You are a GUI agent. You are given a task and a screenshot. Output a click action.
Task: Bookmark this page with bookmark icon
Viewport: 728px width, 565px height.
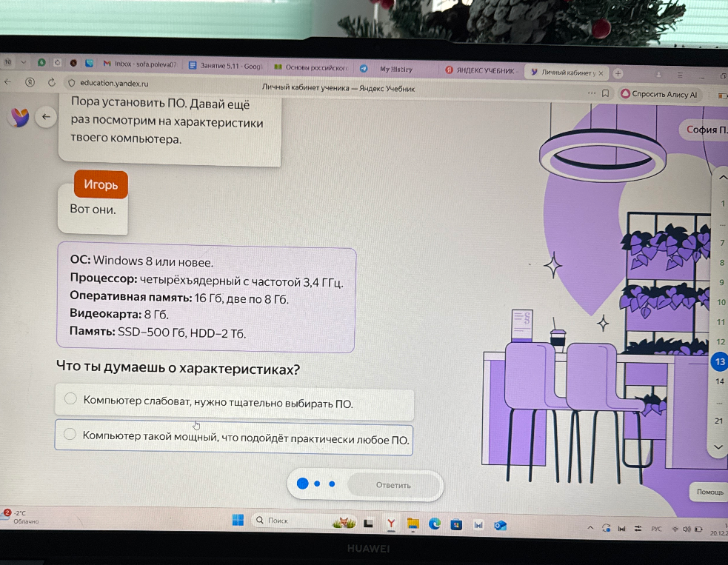tap(605, 93)
